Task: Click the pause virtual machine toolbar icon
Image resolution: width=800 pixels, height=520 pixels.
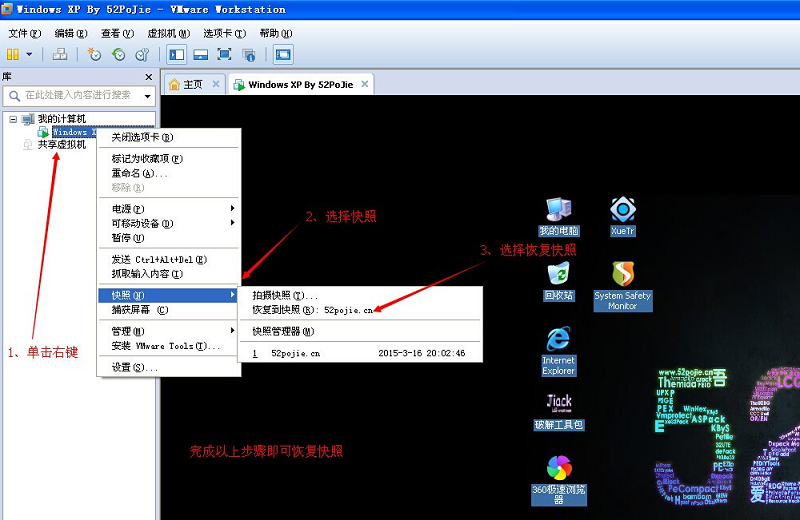Action: click(x=13, y=54)
